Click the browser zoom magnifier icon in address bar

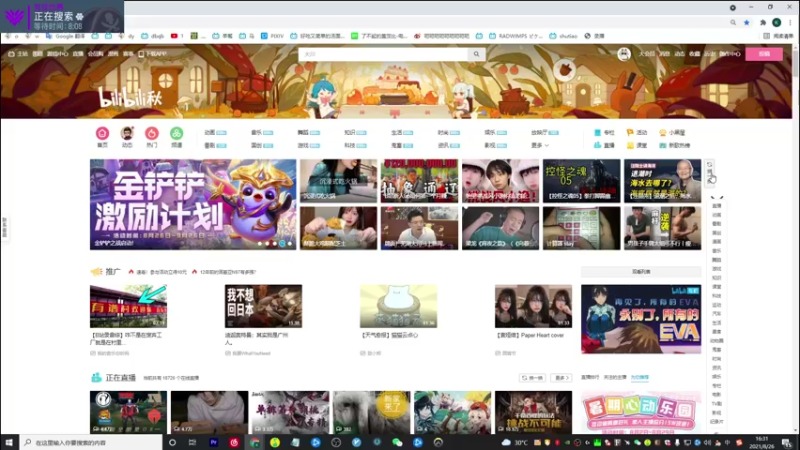733,22
